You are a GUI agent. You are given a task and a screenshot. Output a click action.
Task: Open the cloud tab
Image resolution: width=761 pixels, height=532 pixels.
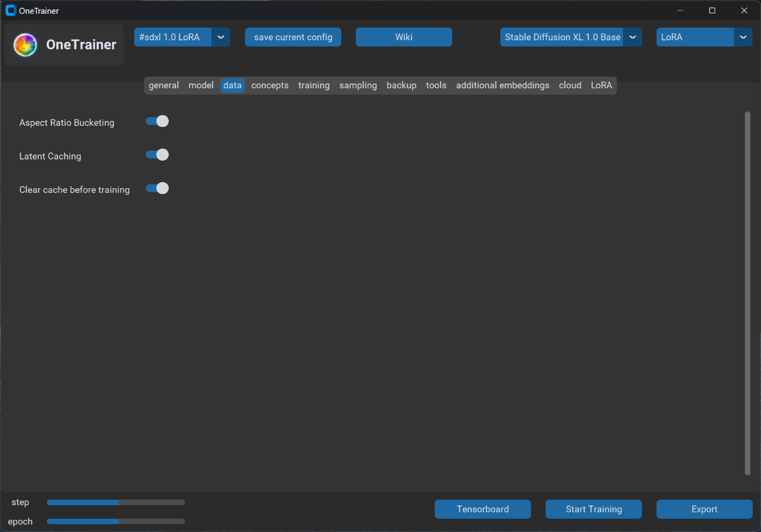click(570, 86)
